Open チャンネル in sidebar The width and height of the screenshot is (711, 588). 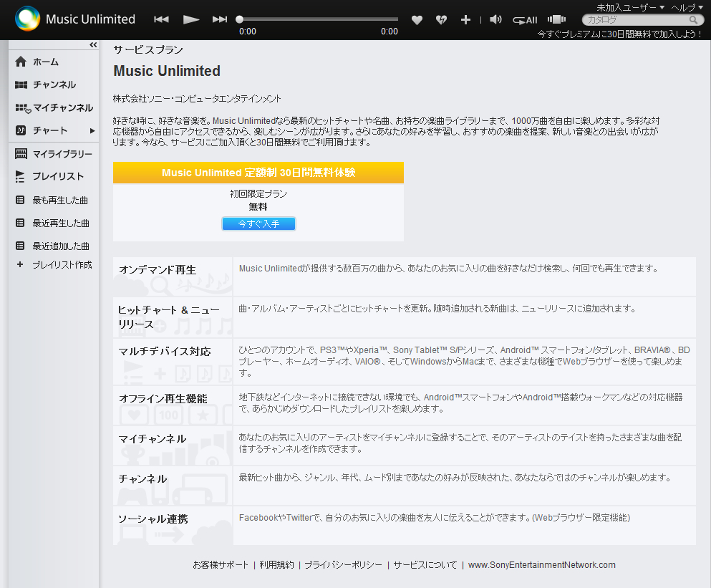(54, 85)
